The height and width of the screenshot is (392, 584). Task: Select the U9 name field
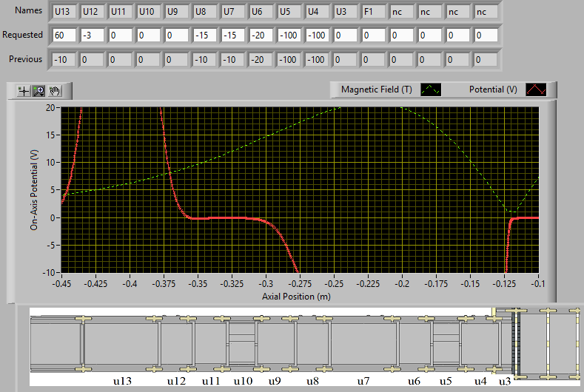point(177,12)
